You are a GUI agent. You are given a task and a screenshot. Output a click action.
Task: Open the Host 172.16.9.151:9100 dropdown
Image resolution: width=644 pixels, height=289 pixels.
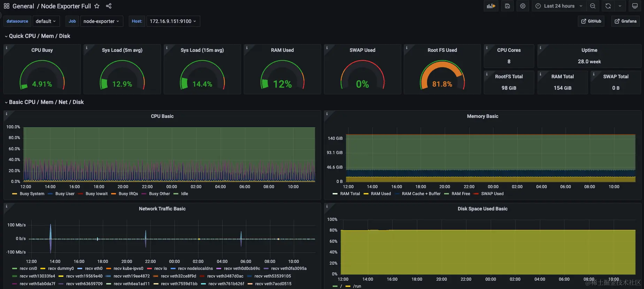[x=173, y=21]
